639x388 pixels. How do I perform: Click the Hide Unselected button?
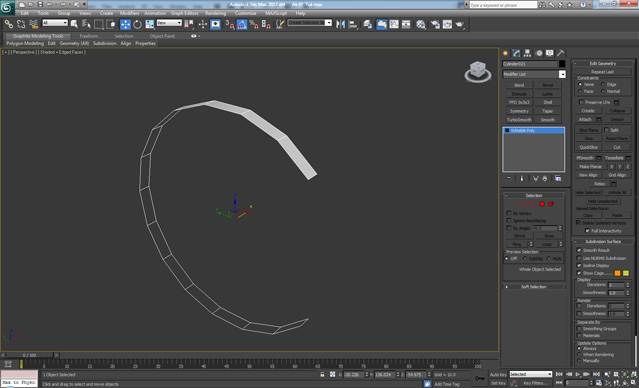(603, 201)
